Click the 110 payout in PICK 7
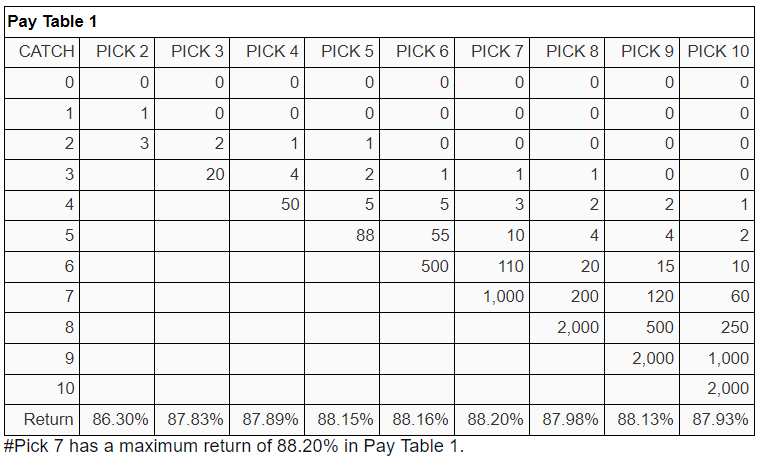The height and width of the screenshot is (462, 762). (x=511, y=266)
